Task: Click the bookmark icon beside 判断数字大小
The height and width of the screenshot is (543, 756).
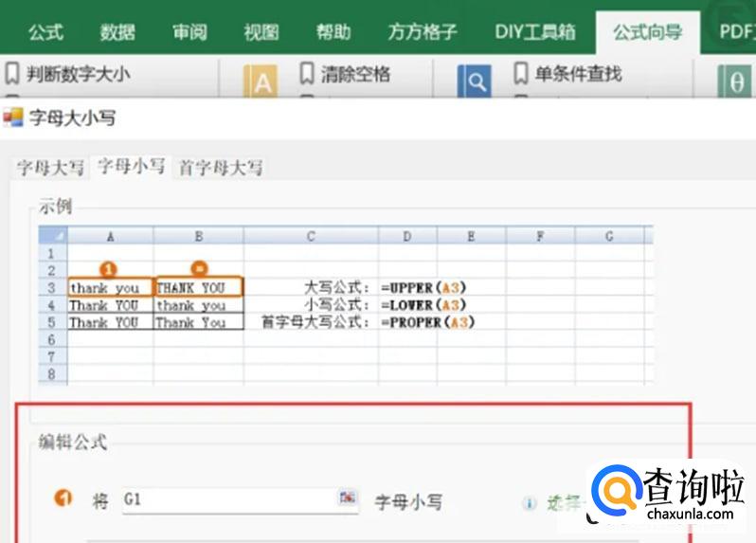Action: (x=12, y=74)
